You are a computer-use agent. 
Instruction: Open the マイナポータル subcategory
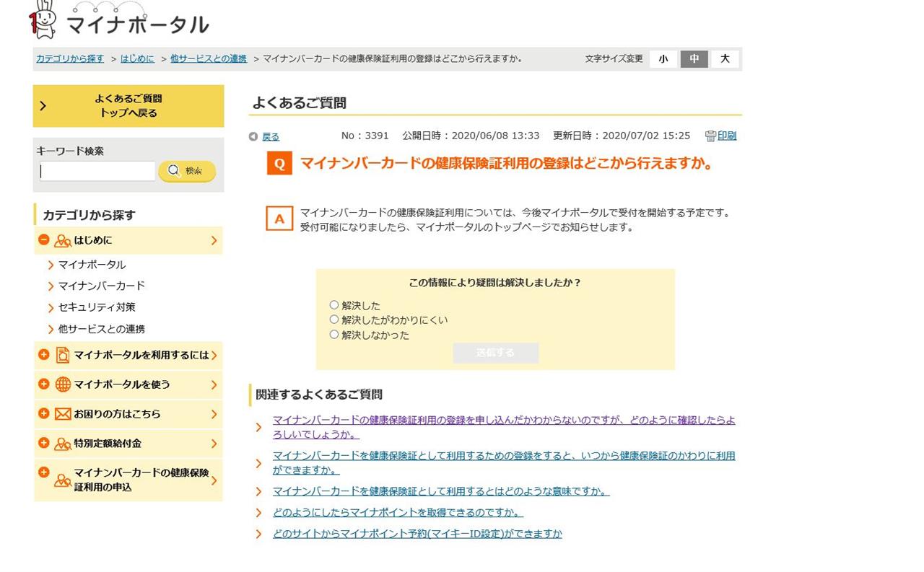(x=92, y=265)
